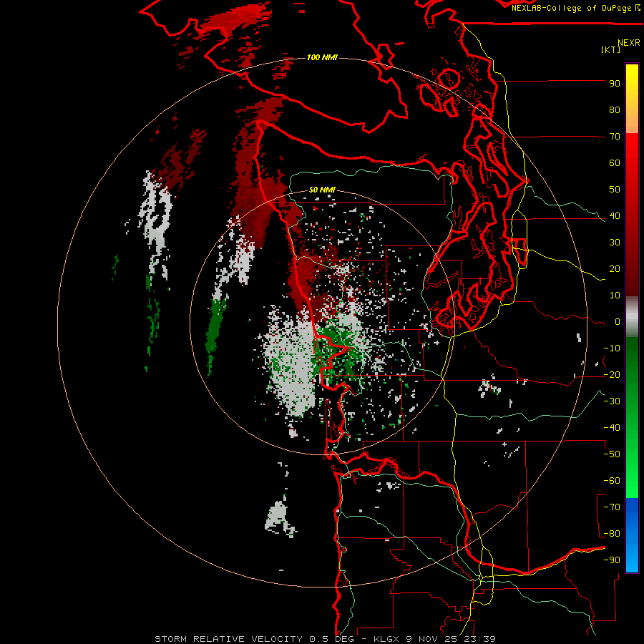The height and width of the screenshot is (644, 644).
Task: Click the 50 knot scale value
Action: [615, 190]
